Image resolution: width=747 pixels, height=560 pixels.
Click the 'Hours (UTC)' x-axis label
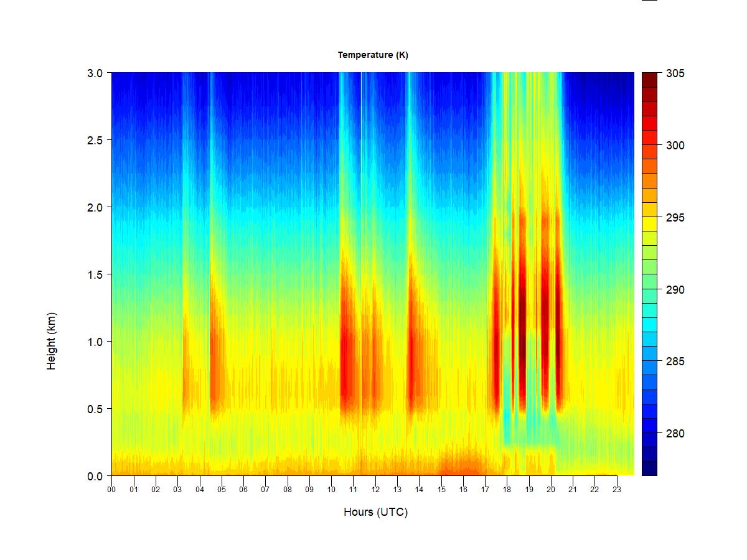(375, 512)
